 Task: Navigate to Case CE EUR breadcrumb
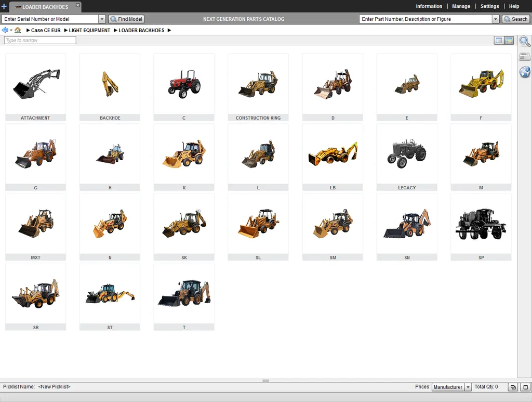[x=46, y=30]
